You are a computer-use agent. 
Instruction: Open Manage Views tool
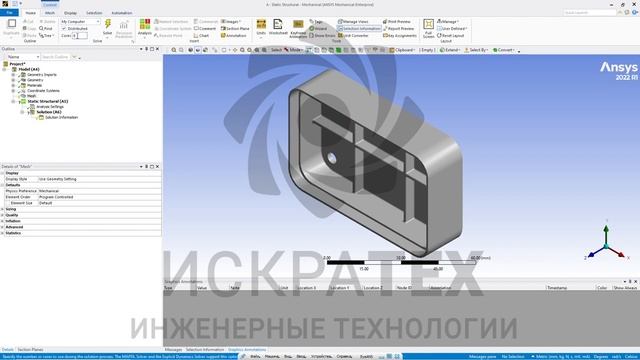353,22
